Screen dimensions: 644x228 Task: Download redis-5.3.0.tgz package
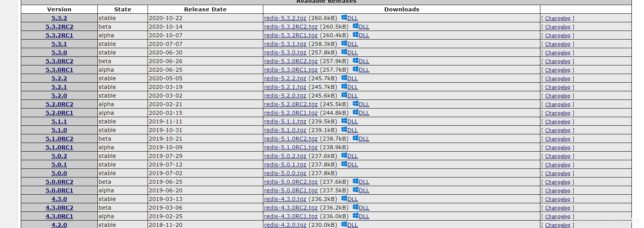(285, 52)
